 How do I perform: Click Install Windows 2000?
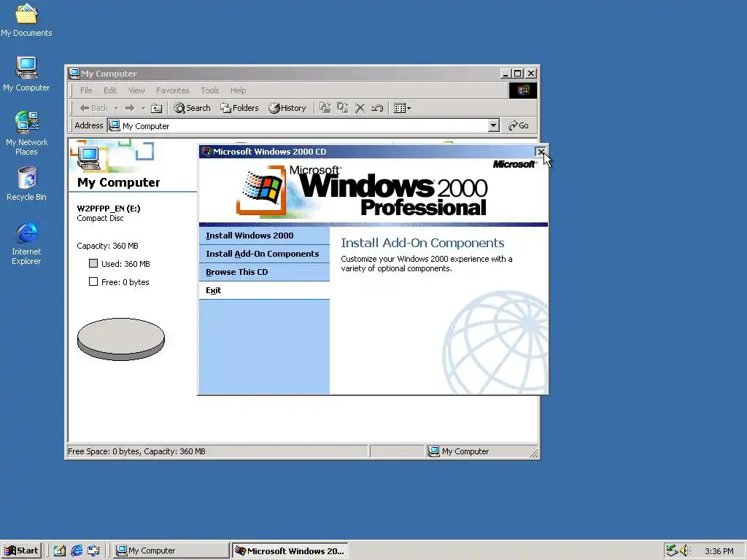(264, 236)
